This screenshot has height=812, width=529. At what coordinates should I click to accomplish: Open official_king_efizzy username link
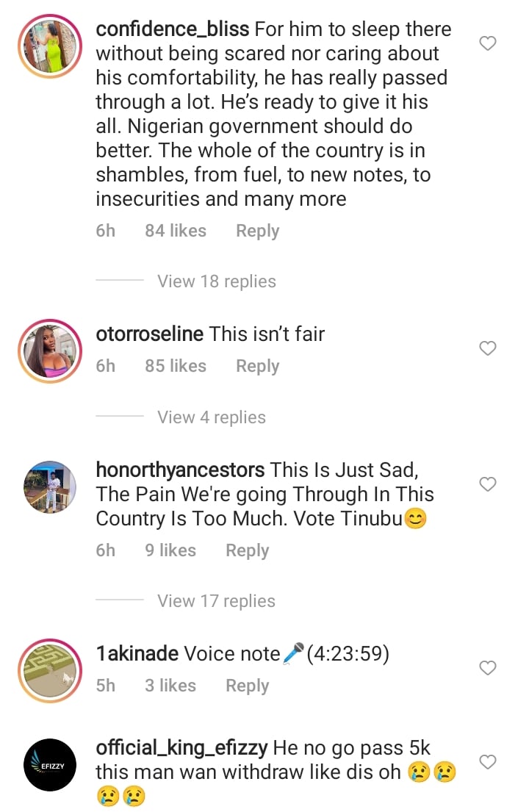pyautogui.click(x=181, y=748)
